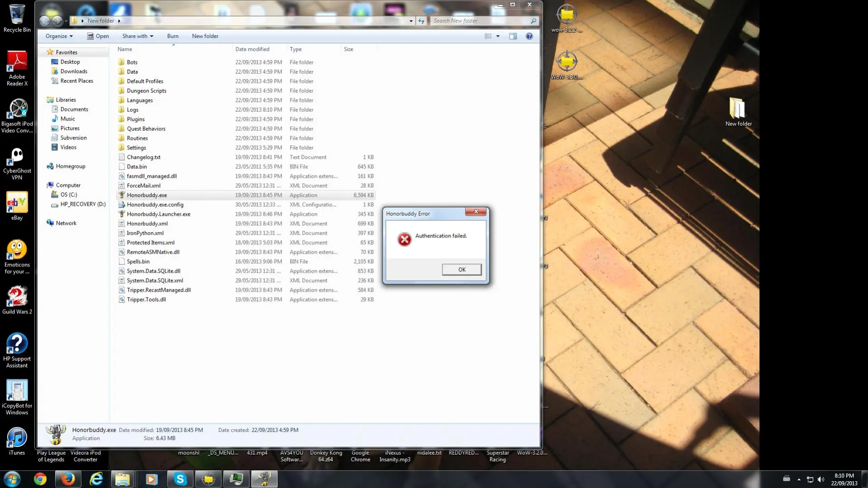This screenshot has height=488, width=868.
Task: Sort files by the Name column
Action: coord(173,49)
